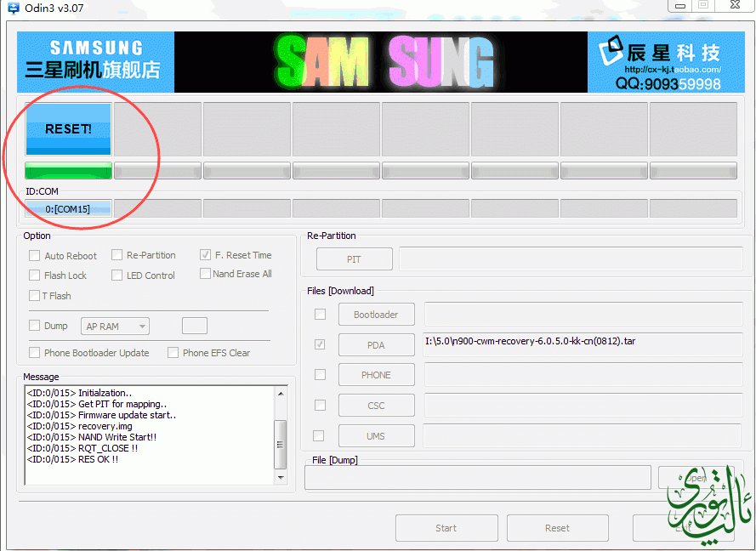Uncheck the F. Reset Time option

(205, 254)
